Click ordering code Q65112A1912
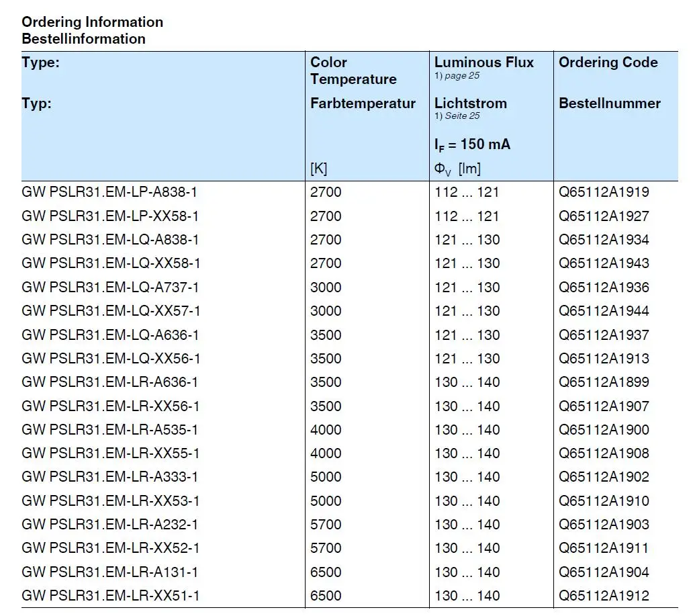 (x=604, y=596)
